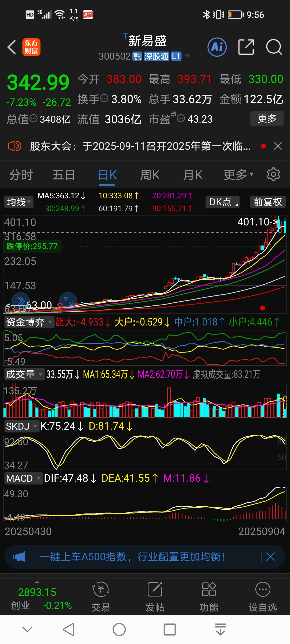The width and height of the screenshot is (290, 644).
Task: Tap the 深股通 tag
Action: click(x=156, y=56)
